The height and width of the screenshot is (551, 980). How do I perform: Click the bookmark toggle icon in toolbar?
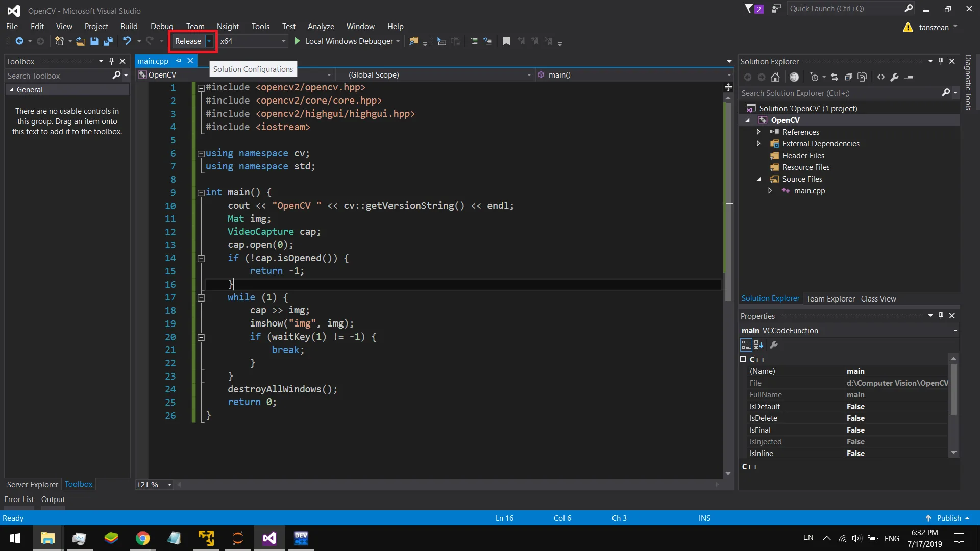(506, 41)
